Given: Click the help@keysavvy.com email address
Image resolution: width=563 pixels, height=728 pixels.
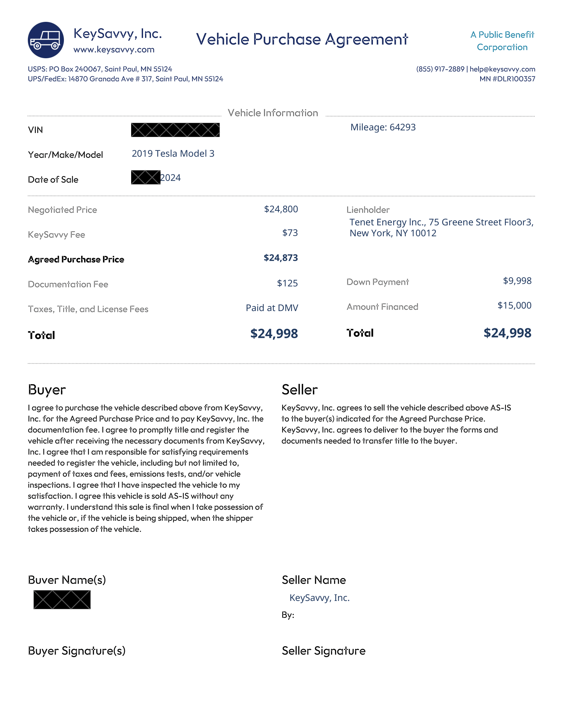Looking at the screenshot, I should tap(502, 69).
